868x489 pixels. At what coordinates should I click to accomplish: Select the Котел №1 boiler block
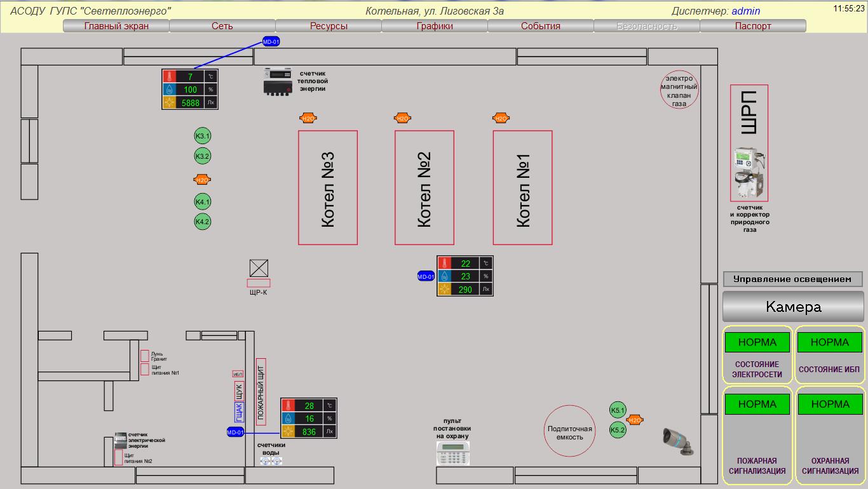(x=522, y=187)
